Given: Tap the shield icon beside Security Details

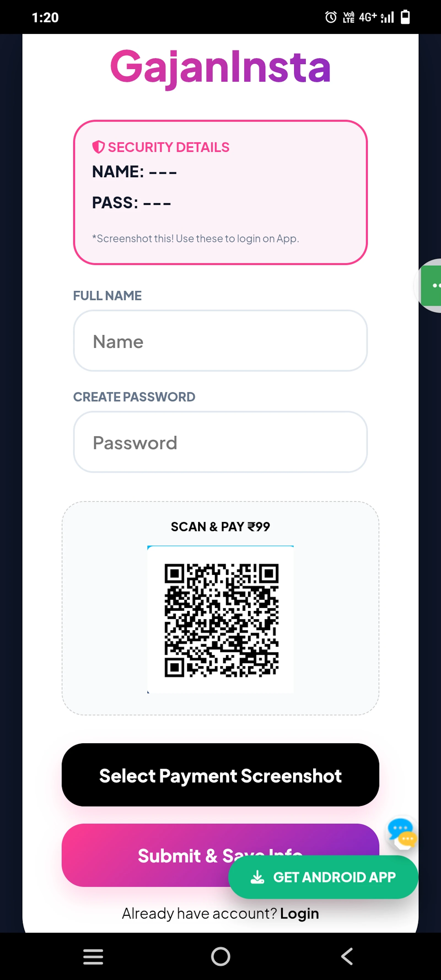Looking at the screenshot, I should (x=98, y=147).
